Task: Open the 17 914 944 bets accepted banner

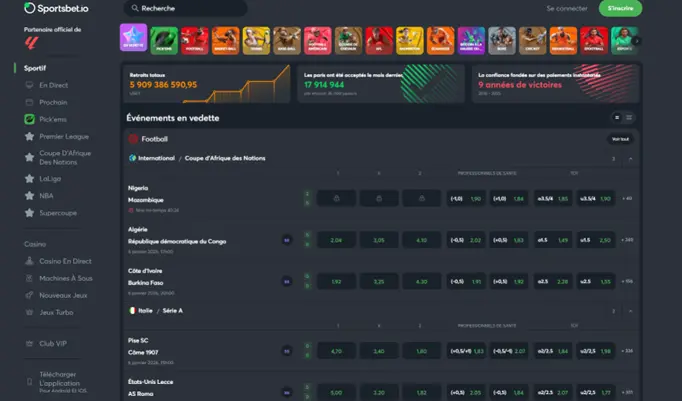Action: pos(381,84)
